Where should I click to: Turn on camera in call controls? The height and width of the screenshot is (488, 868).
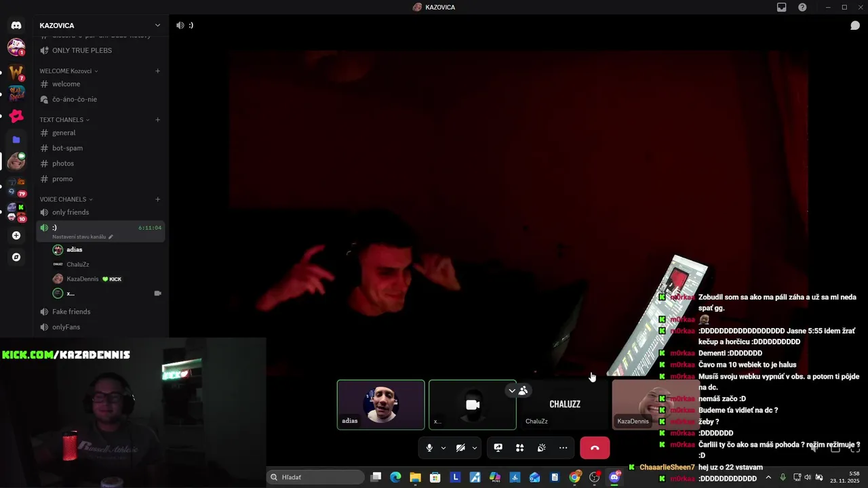460,448
